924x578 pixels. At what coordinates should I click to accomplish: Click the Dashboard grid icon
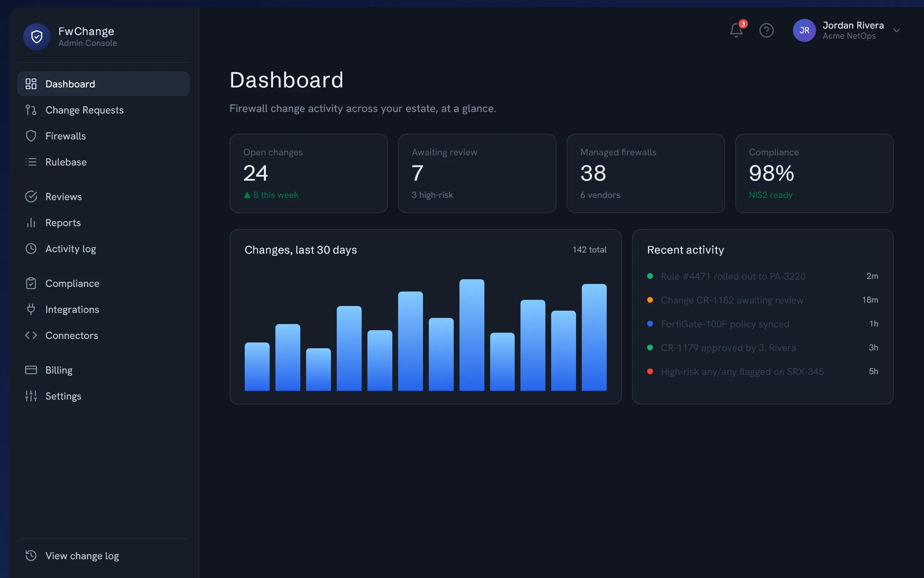[x=31, y=84]
